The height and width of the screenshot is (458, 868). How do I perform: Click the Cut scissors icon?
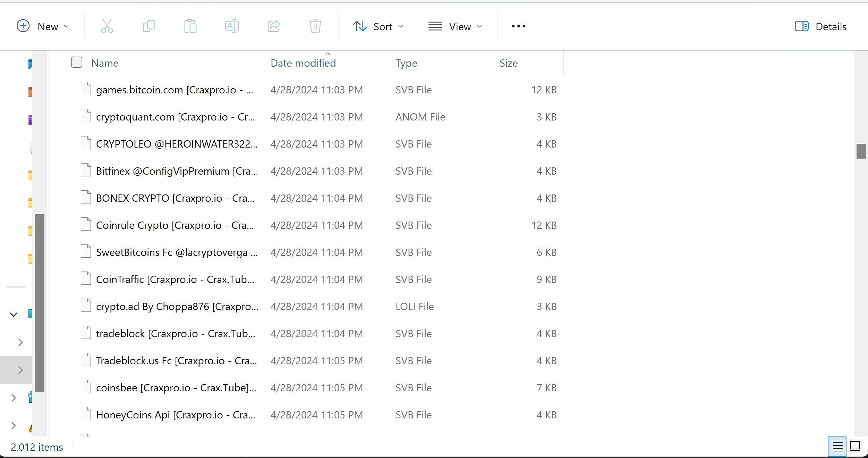point(107,26)
